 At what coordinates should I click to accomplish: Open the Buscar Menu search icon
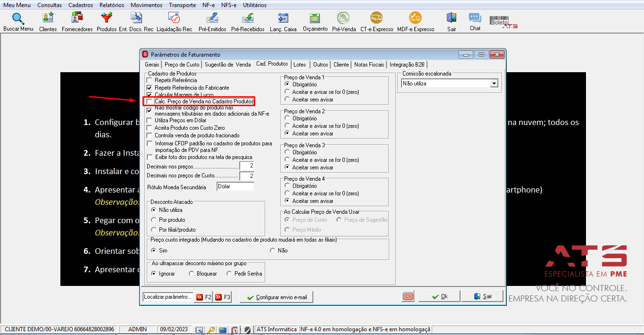click(x=18, y=19)
